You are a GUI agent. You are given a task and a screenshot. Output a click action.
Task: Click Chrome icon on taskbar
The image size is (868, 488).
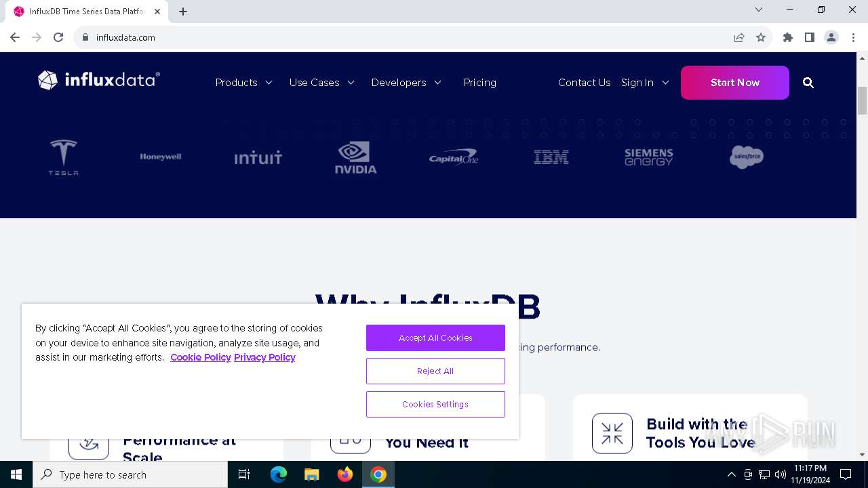click(378, 474)
